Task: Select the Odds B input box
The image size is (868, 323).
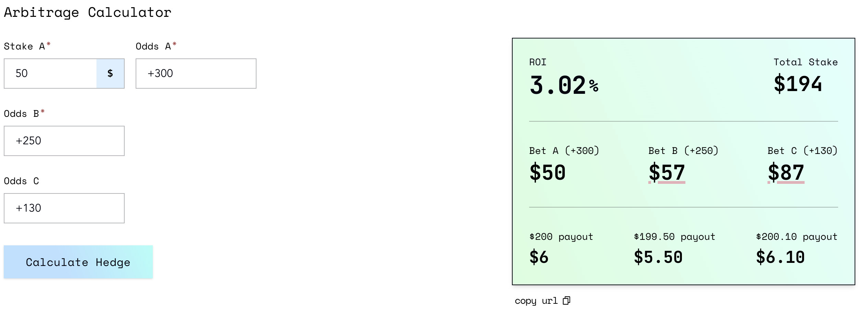Action: (x=64, y=141)
